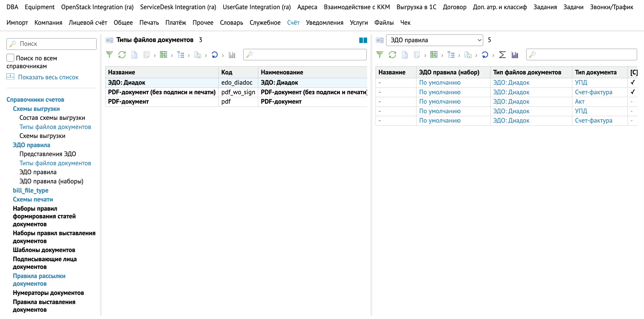Viewport: 644px width, 319px height.
Task: Expand arrow after undo icon, right pane
Action: [x=493, y=55]
